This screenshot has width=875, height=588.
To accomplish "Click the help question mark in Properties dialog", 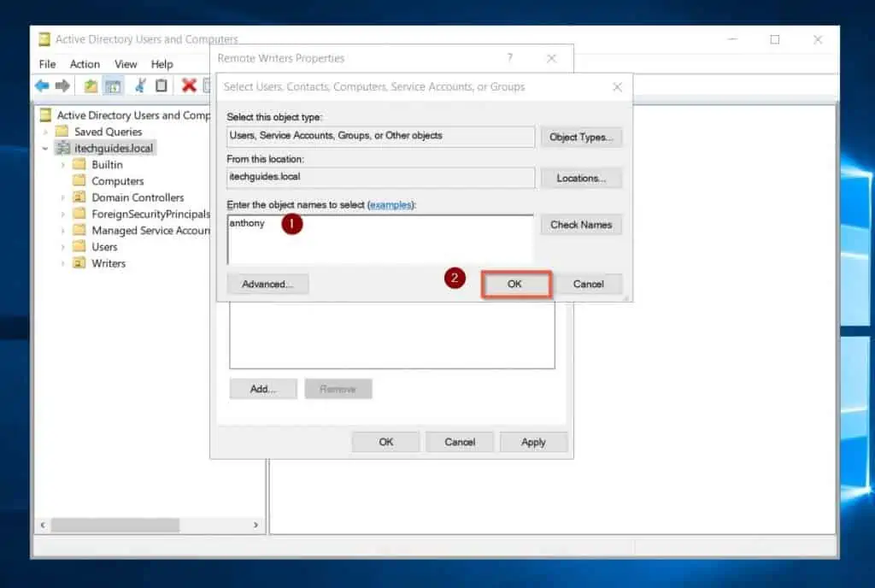I will click(510, 58).
